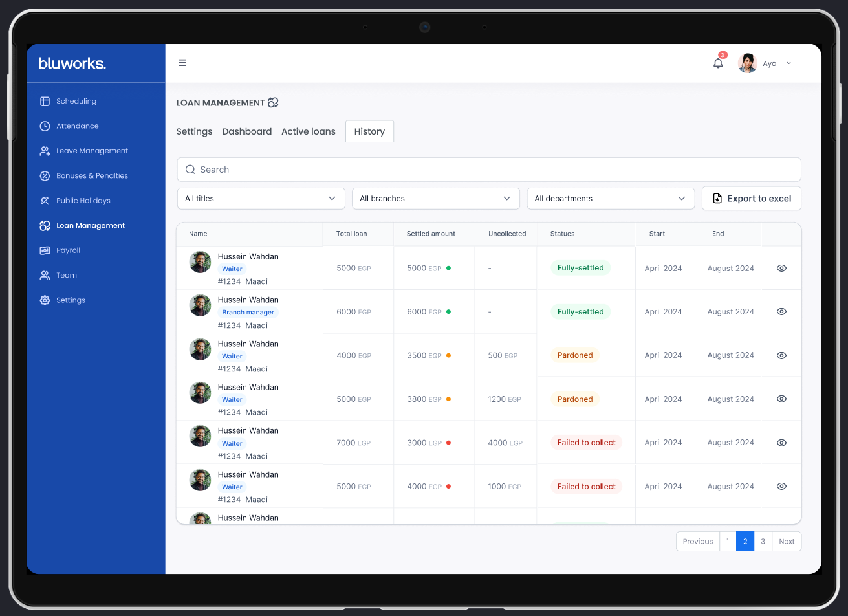The height and width of the screenshot is (616, 848).
Task: Expand the All titles dropdown
Action: [261, 199]
